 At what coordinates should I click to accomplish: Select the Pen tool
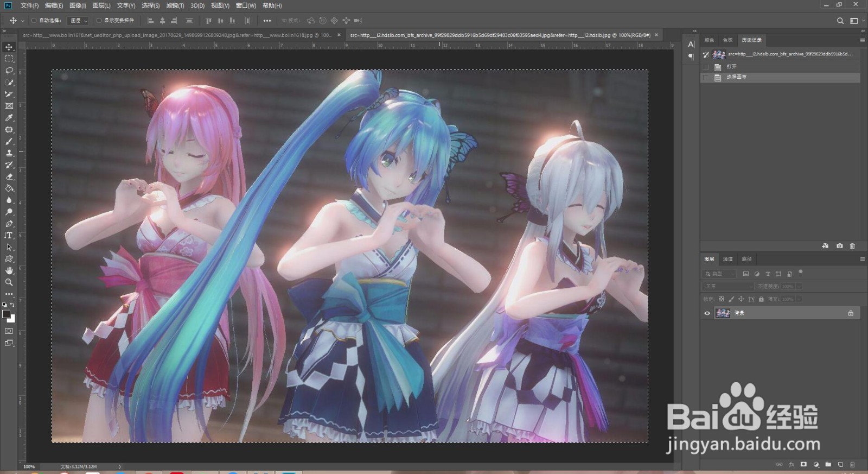tap(9, 224)
